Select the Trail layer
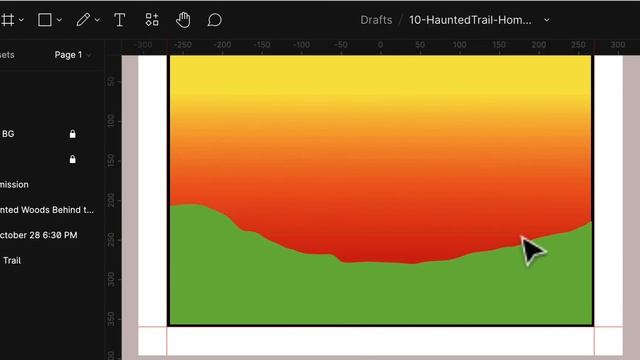This screenshot has height=360, width=640. coord(12,260)
